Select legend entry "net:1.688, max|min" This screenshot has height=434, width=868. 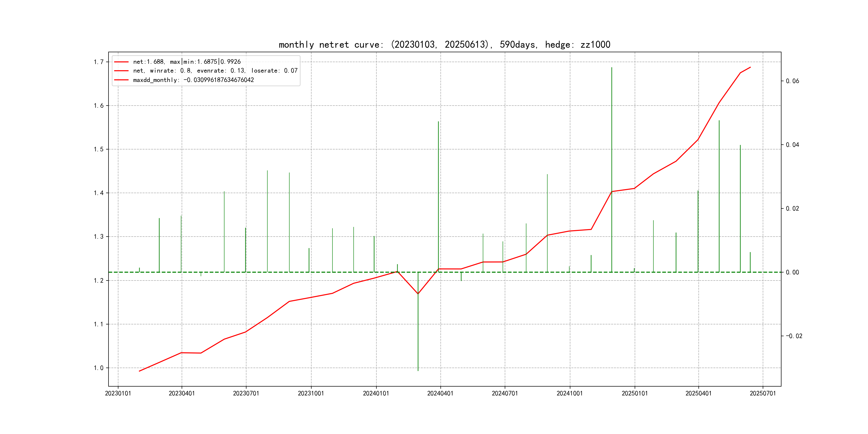click(x=187, y=62)
